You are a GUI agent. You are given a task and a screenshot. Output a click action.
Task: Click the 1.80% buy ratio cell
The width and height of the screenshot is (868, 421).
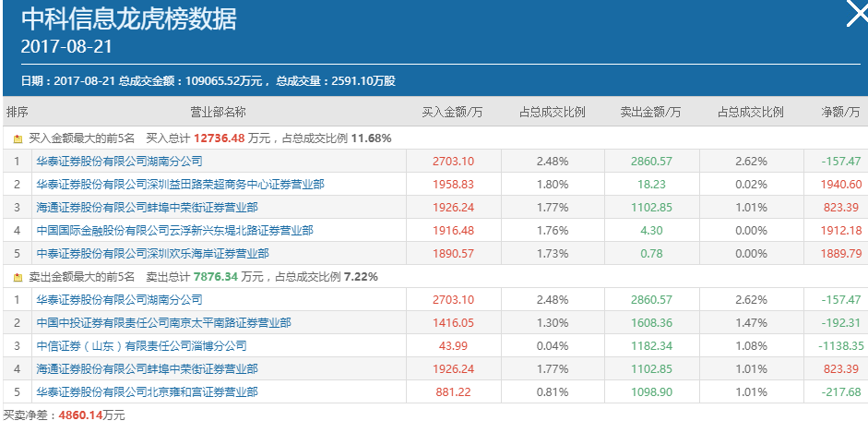[x=553, y=185]
